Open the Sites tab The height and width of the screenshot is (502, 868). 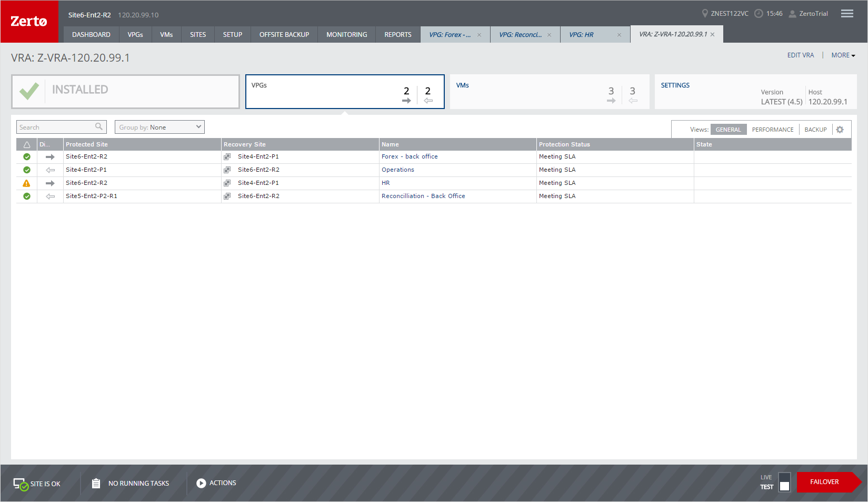coord(198,35)
